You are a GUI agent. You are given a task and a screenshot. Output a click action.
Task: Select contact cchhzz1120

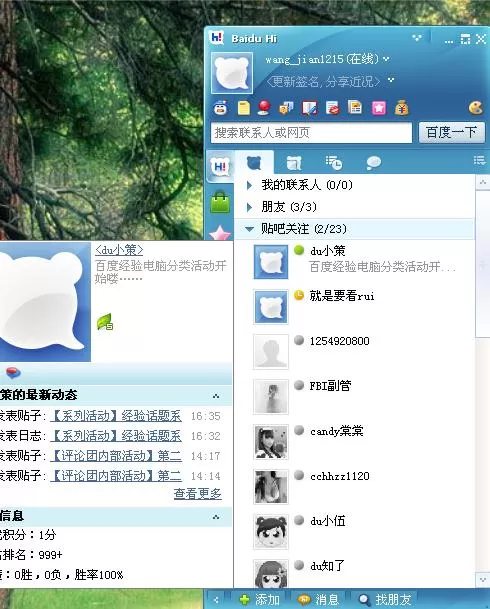click(x=354, y=487)
